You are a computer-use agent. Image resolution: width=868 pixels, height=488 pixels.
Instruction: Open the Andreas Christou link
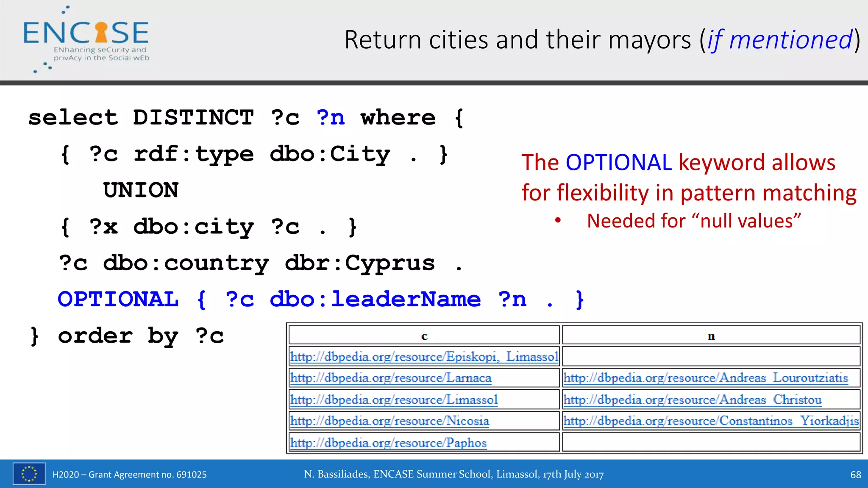[692, 400]
